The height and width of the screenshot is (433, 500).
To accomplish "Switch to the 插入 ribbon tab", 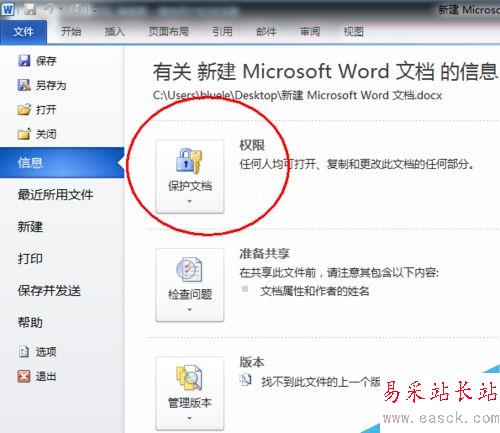I will tap(115, 32).
